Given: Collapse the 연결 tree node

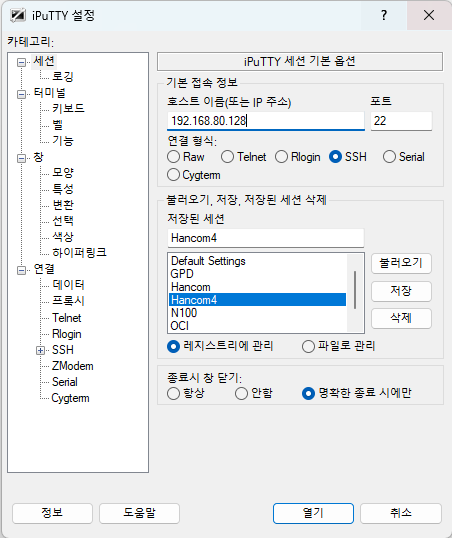Looking at the screenshot, I should click(x=21, y=270).
